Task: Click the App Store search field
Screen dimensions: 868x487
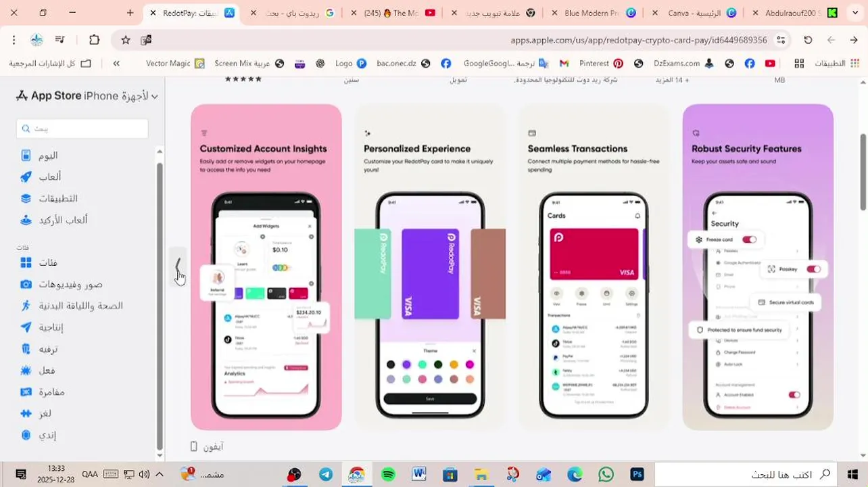Action: (82, 129)
